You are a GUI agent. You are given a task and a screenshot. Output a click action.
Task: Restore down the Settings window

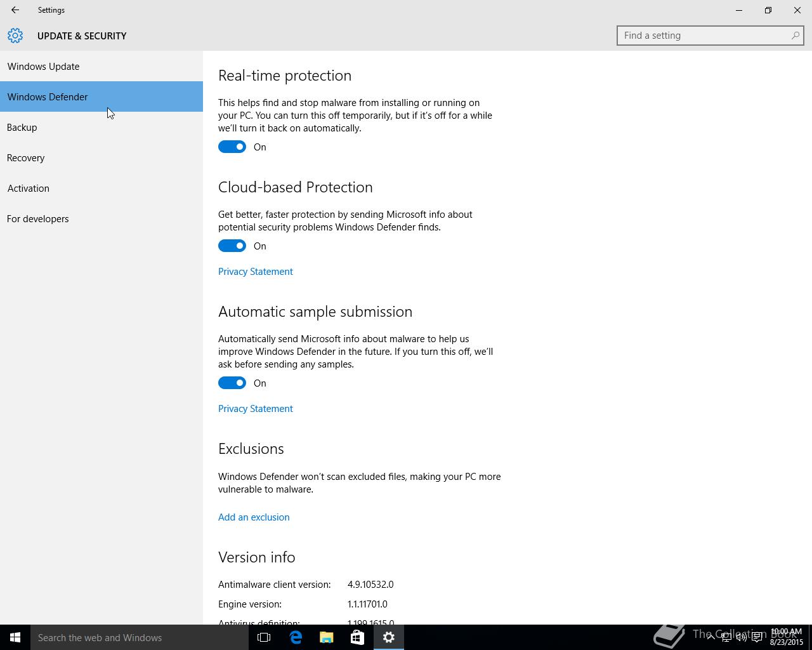(x=768, y=10)
